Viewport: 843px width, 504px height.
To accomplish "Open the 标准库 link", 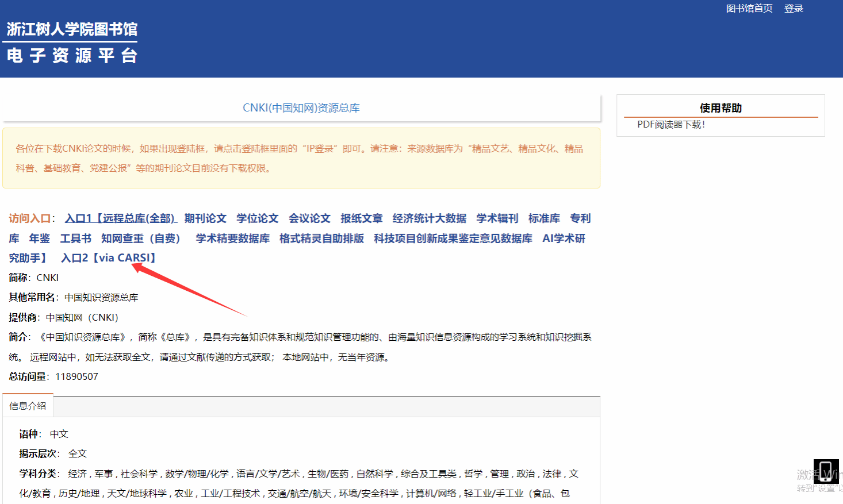I will click(544, 218).
